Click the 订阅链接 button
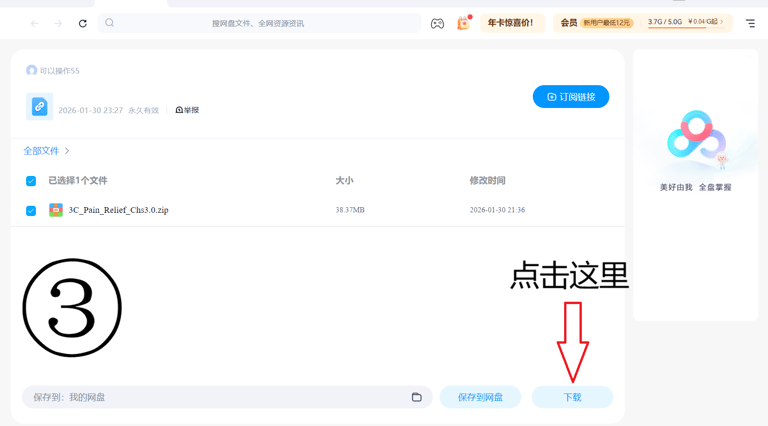 [x=571, y=97]
